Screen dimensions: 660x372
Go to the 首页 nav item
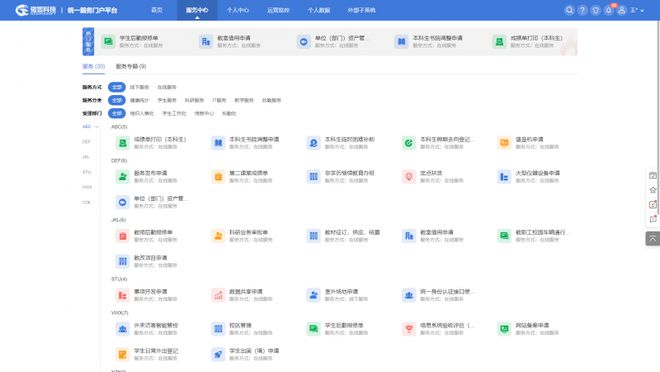click(157, 10)
